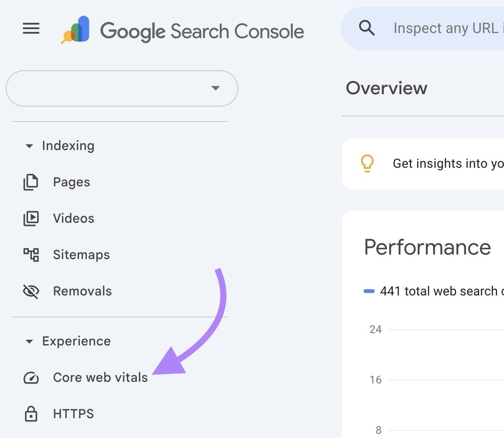Click the Sitemaps tree icon
Viewport: 504px width, 438px height.
31,255
